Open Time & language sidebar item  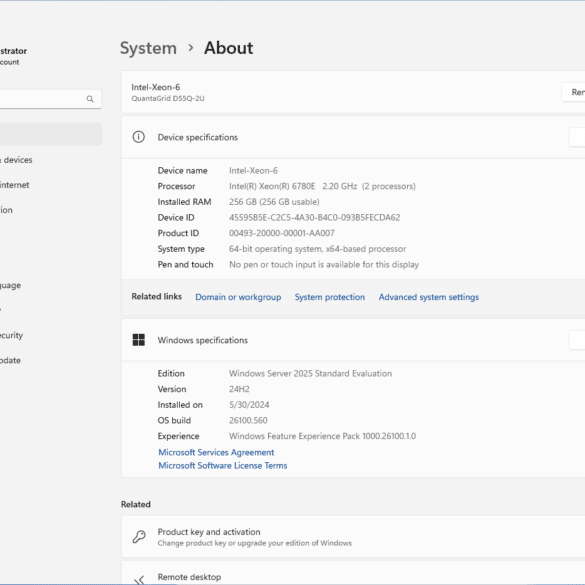coord(10,285)
